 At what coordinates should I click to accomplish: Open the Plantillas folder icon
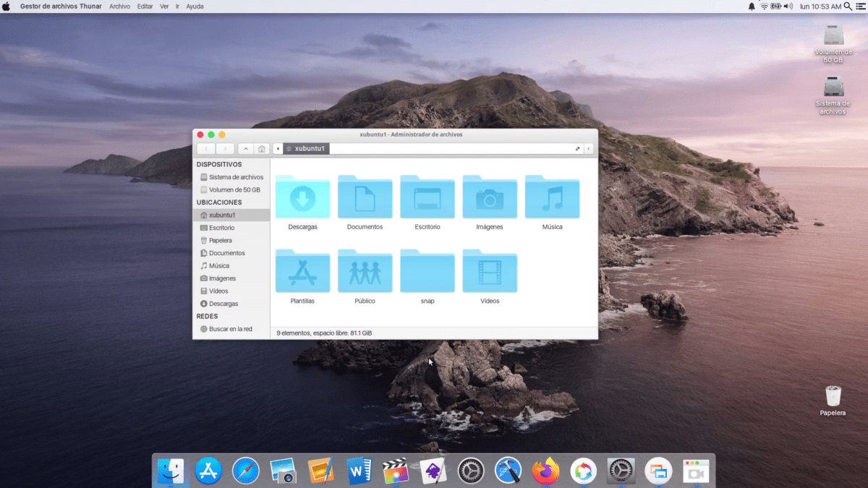[x=302, y=271]
